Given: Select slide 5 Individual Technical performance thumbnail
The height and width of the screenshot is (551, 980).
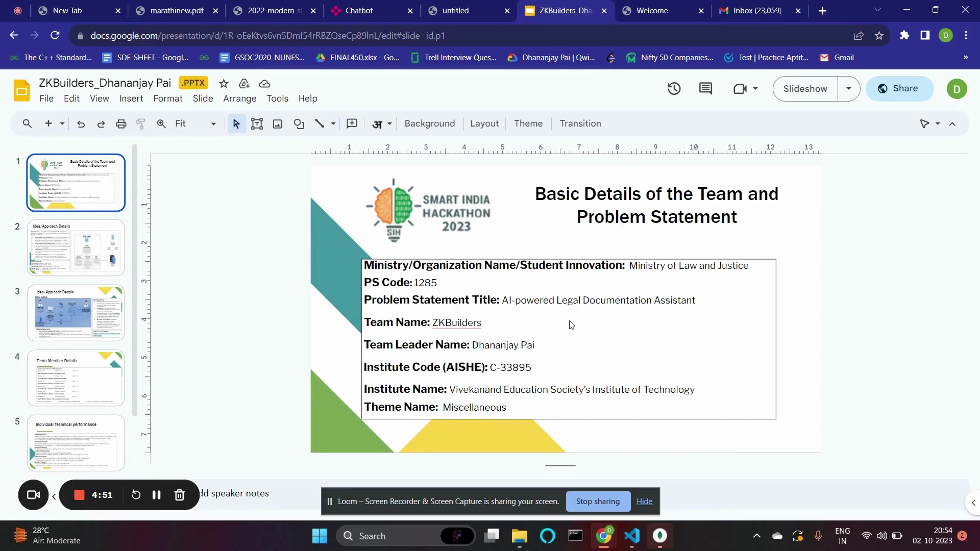Looking at the screenshot, I should pyautogui.click(x=76, y=443).
